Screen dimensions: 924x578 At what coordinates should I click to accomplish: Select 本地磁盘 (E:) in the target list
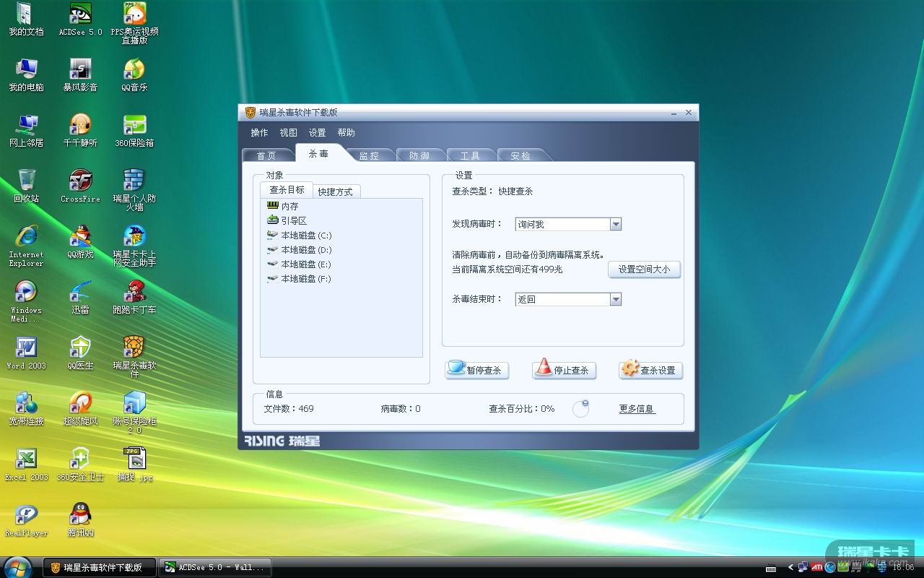[299, 264]
